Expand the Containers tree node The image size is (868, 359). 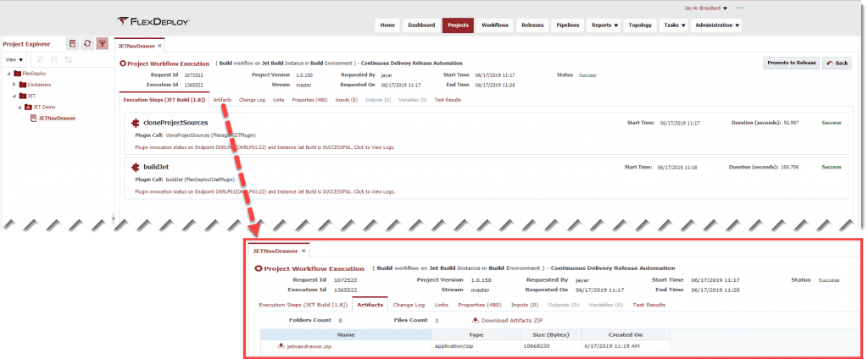14,85
